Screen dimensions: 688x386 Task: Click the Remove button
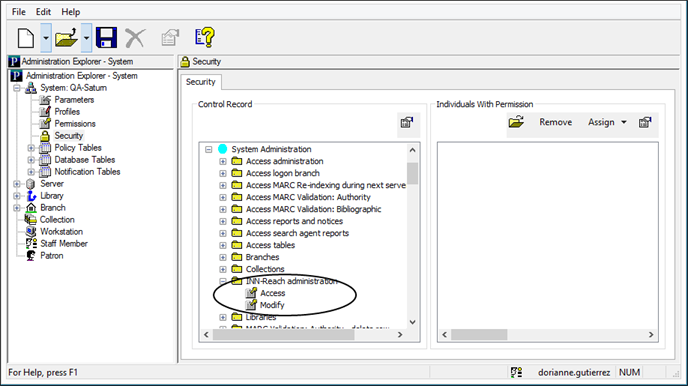[555, 122]
